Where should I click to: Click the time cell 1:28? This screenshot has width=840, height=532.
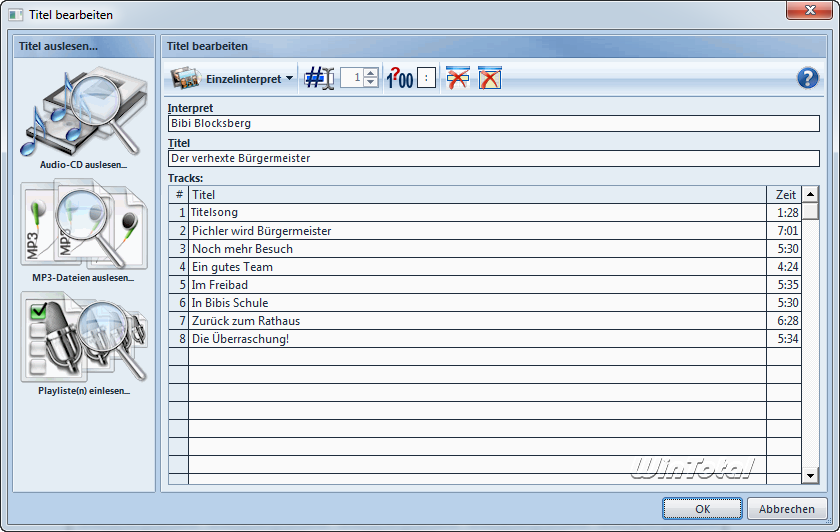(x=784, y=213)
